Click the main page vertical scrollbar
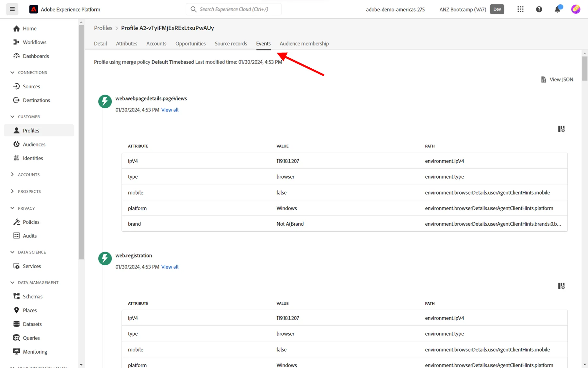Screen dimensions: 588x368 click(585, 68)
